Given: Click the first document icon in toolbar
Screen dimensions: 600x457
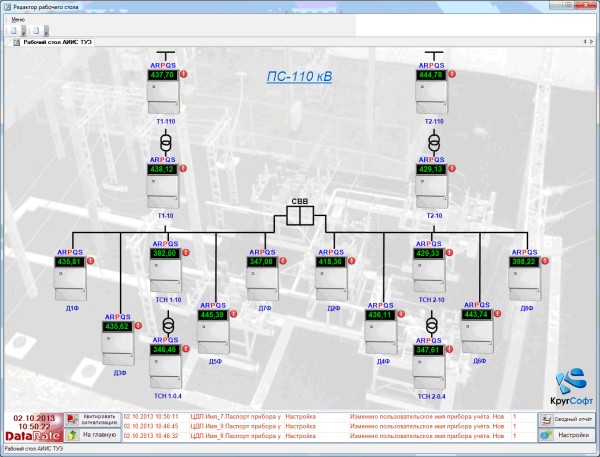Looking at the screenshot, I should click(16, 31).
